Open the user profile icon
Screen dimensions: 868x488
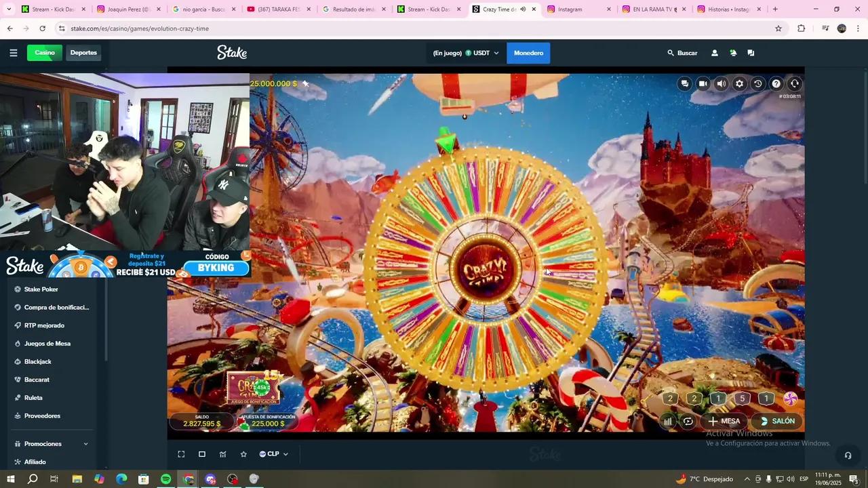click(714, 53)
